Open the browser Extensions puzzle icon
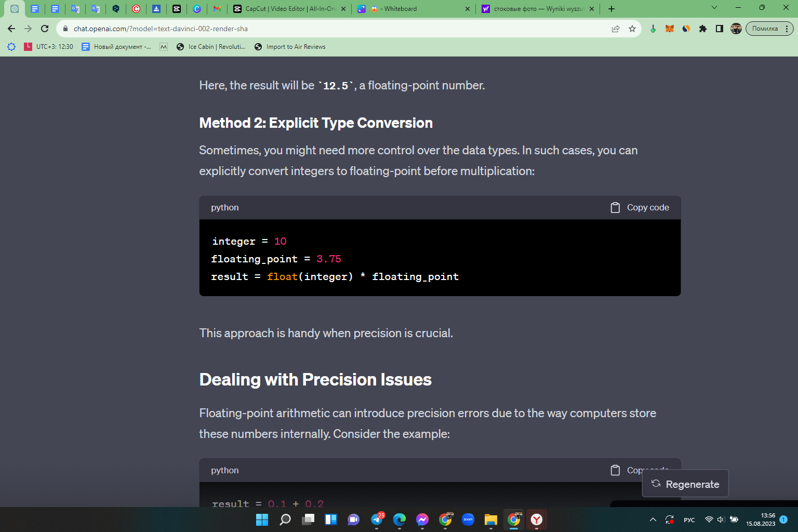The image size is (798, 532). (703, 29)
